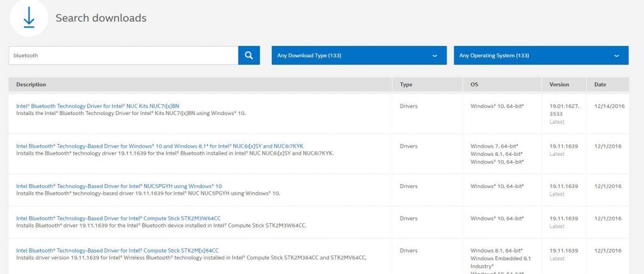Open the NUC5PGYH Windows 10 driver link
Viewport: 644px width, 274px height.
pos(119,186)
